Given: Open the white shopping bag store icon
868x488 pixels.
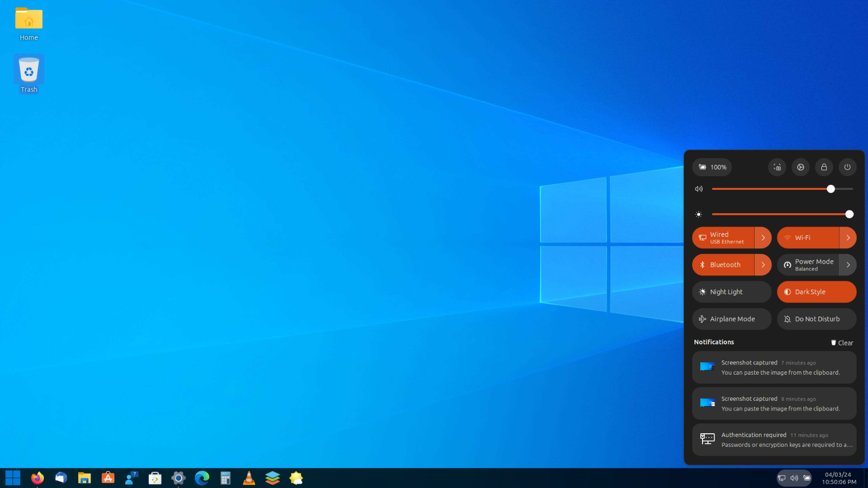Looking at the screenshot, I should [x=155, y=478].
